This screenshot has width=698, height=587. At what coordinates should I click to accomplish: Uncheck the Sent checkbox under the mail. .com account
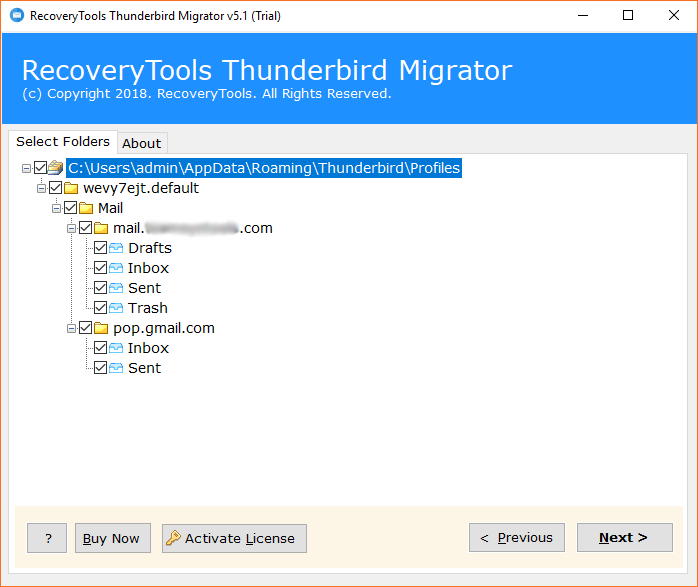(101, 288)
